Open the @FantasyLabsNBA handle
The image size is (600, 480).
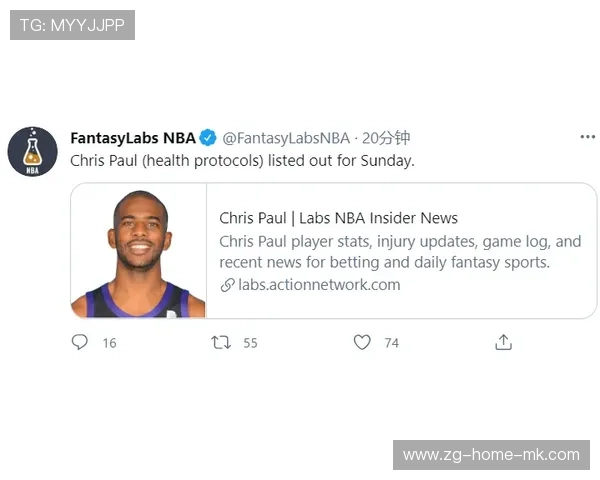tap(286, 138)
